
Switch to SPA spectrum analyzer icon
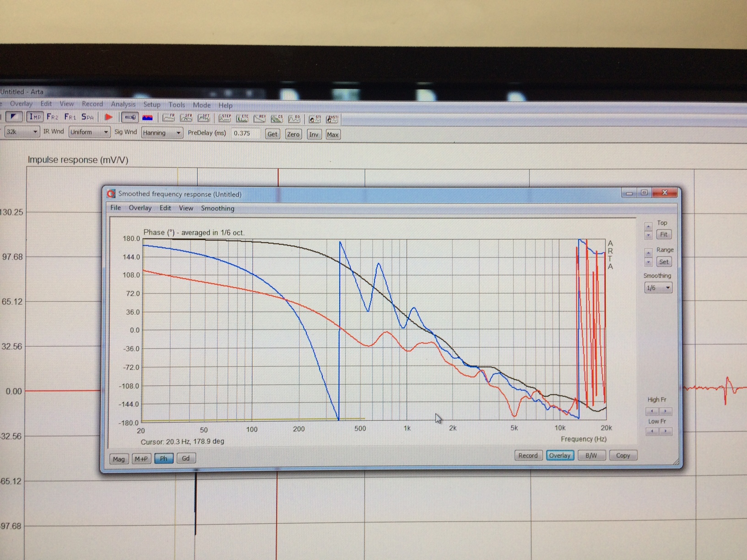87,117
